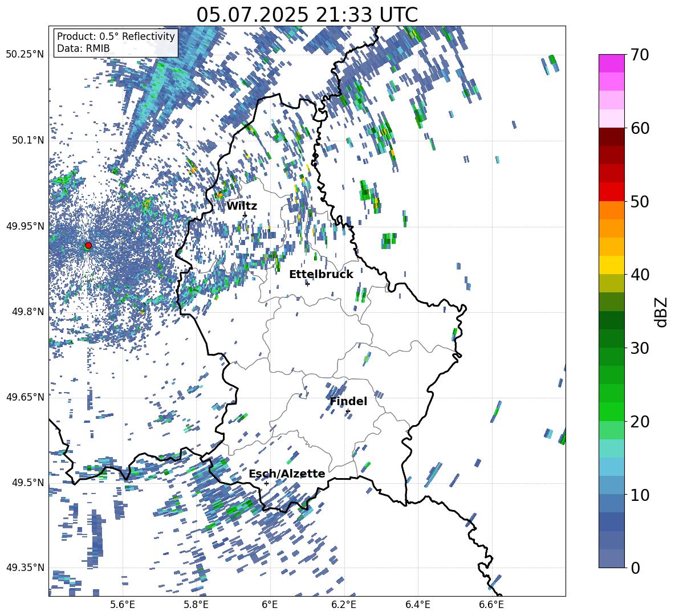Viewport: 675px width, 616px height.
Task: Click the 50.25°N latitude label
Action: click(x=25, y=54)
